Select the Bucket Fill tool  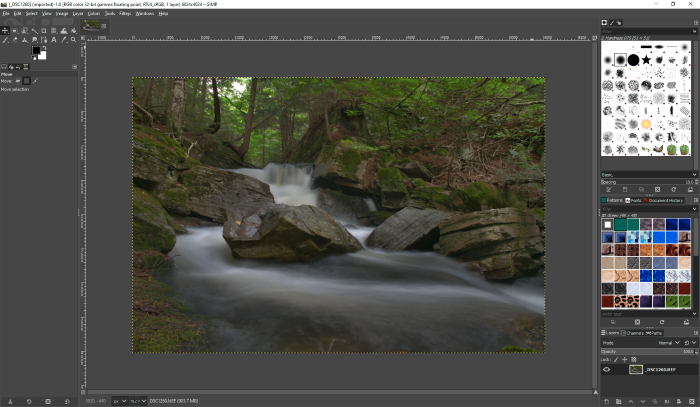73,31
